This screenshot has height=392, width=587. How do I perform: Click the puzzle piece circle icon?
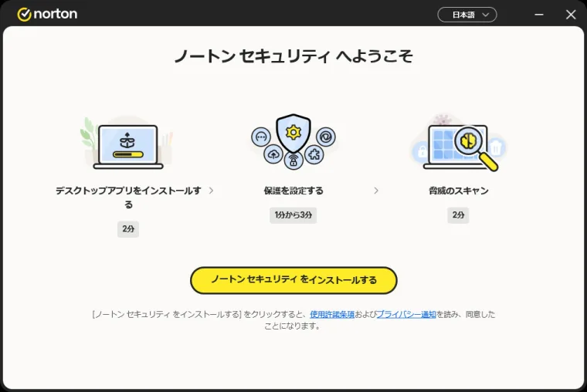pos(314,154)
